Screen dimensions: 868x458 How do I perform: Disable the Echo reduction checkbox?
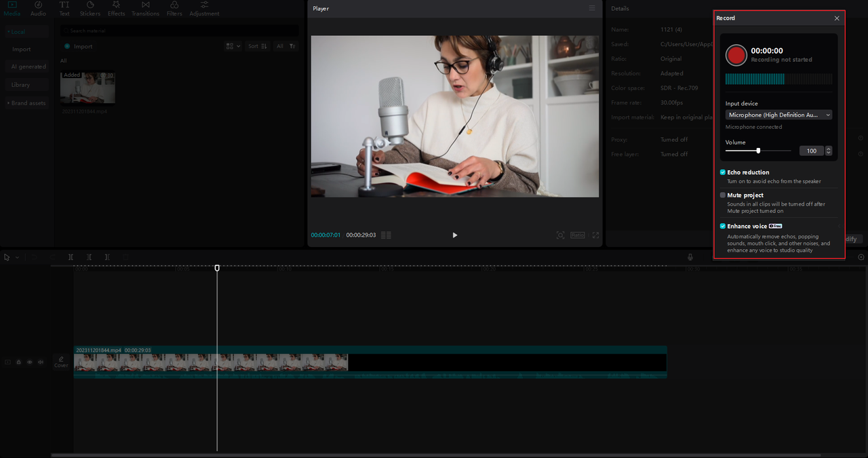[723, 172]
